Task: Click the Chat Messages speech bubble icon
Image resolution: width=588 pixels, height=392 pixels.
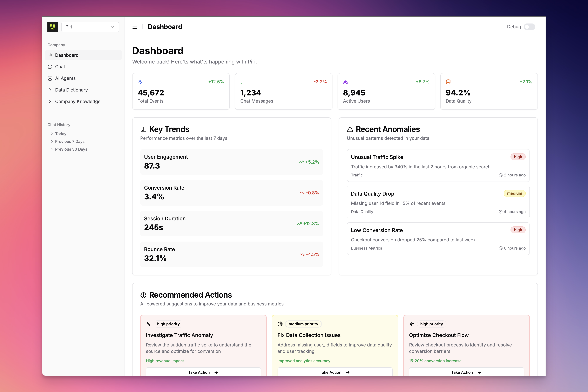Action: (243, 82)
